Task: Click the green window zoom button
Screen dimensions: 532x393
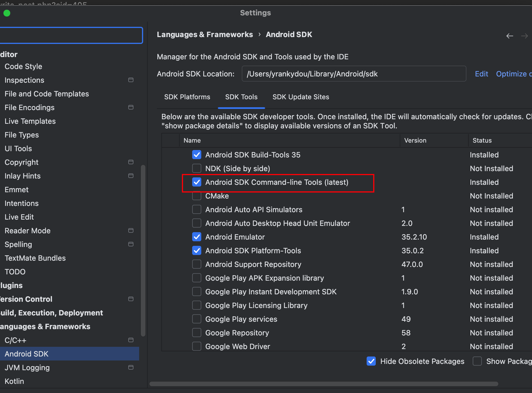Action: click(7, 13)
